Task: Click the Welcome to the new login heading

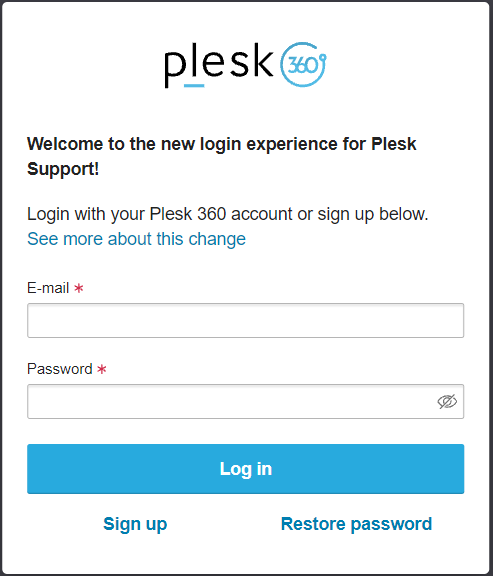Action: tap(222, 156)
